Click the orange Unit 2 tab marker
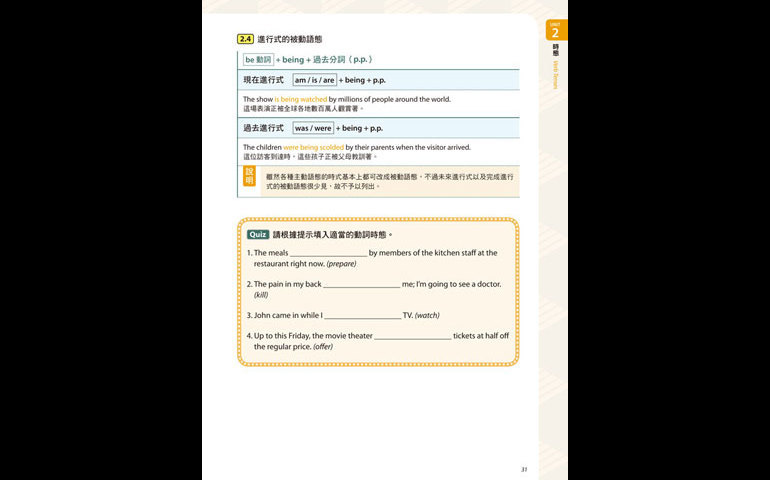This screenshot has height=480, width=770. pyautogui.click(x=556, y=30)
